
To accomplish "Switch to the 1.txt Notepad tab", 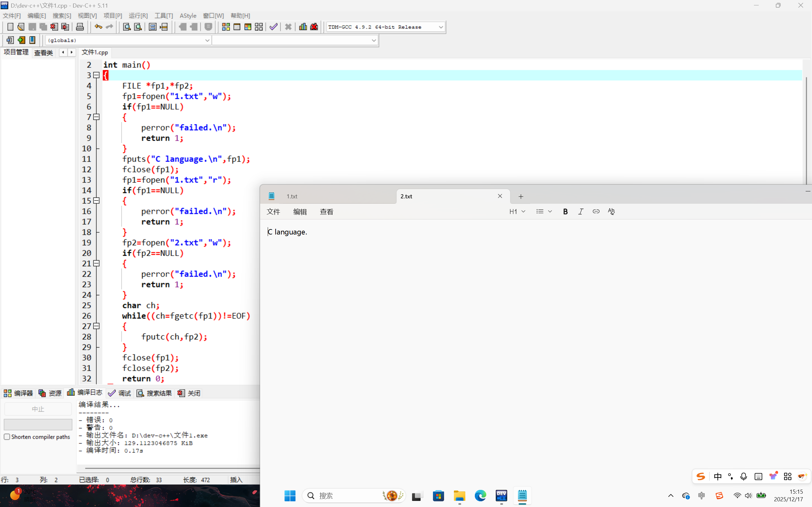I will click(292, 196).
